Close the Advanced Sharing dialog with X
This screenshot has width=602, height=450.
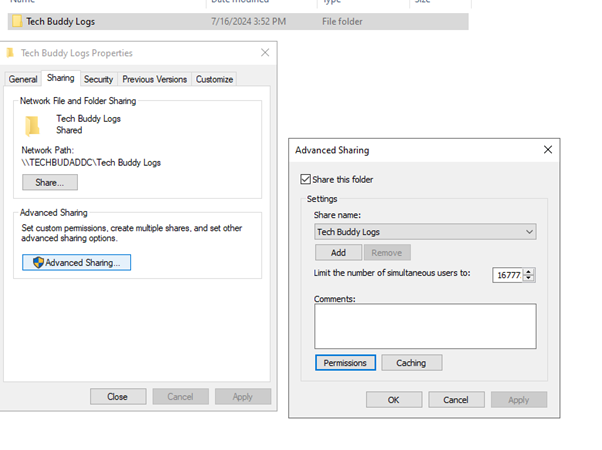pyautogui.click(x=547, y=150)
